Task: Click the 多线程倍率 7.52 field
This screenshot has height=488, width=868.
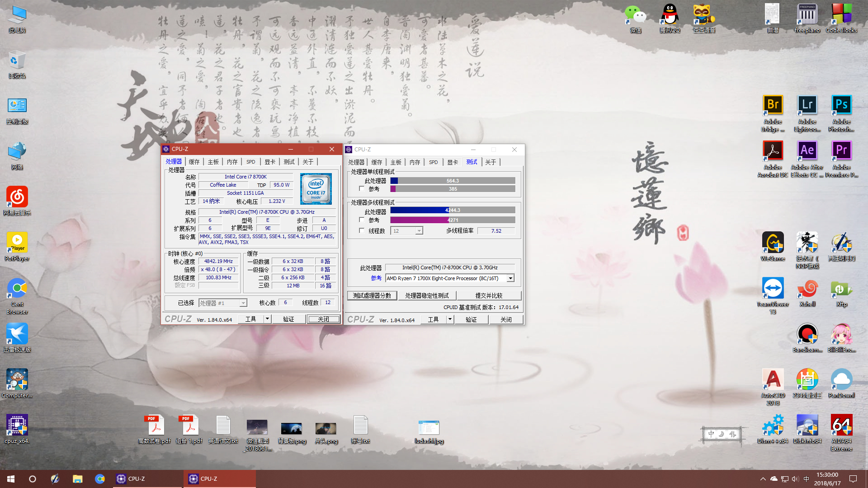Action: click(496, 231)
